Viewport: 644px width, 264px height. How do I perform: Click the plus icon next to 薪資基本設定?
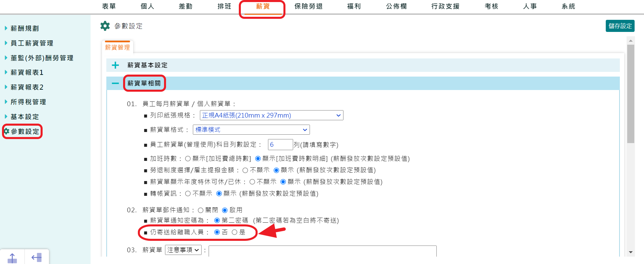point(115,65)
